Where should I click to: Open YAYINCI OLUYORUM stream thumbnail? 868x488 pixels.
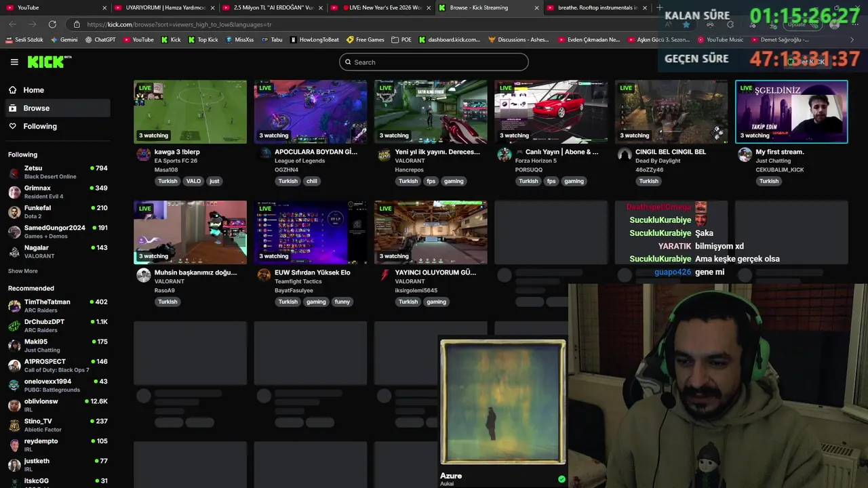pos(431,232)
